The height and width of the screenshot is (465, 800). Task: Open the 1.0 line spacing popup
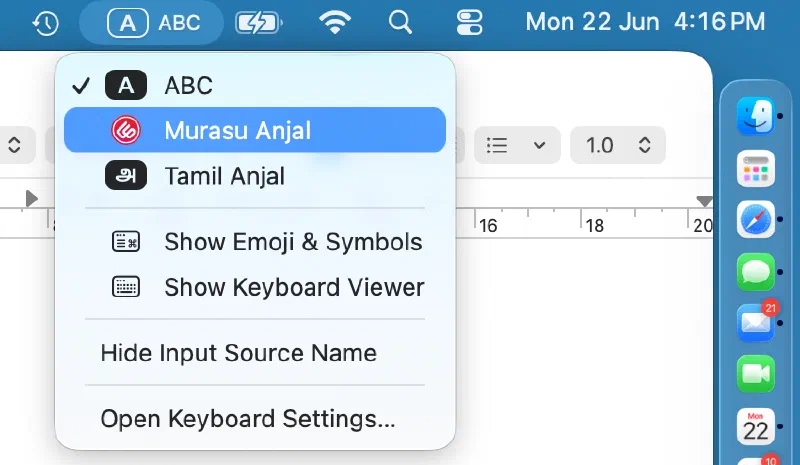click(x=618, y=145)
